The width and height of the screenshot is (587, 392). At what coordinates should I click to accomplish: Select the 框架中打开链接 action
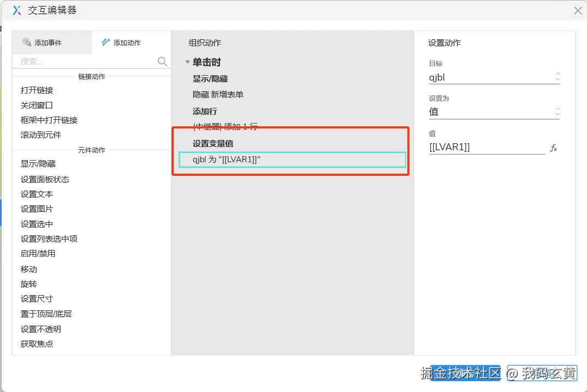coord(49,120)
